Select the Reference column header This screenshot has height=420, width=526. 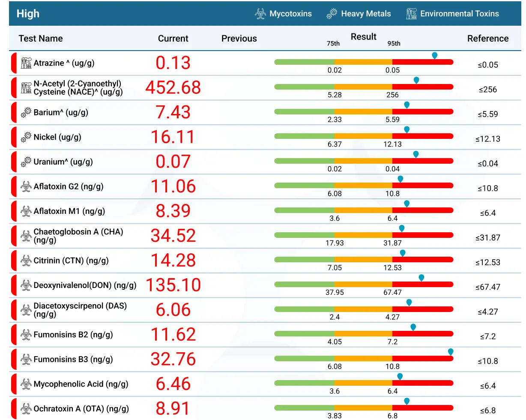[488, 39]
